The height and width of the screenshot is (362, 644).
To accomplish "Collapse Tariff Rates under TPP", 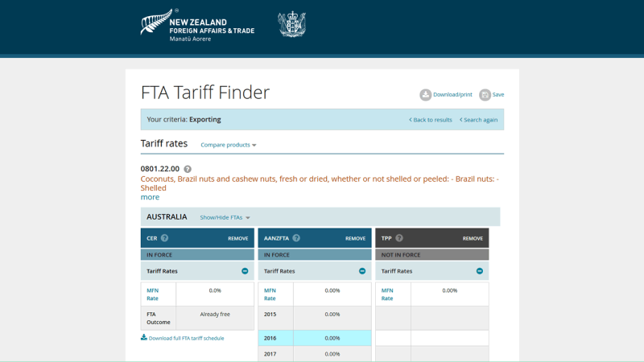I will (479, 271).
